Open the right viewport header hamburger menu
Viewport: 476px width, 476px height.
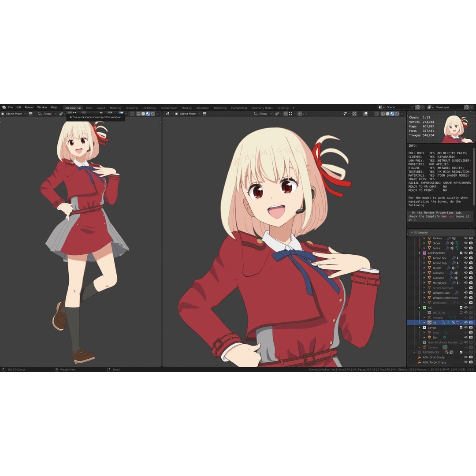point(205,114)
